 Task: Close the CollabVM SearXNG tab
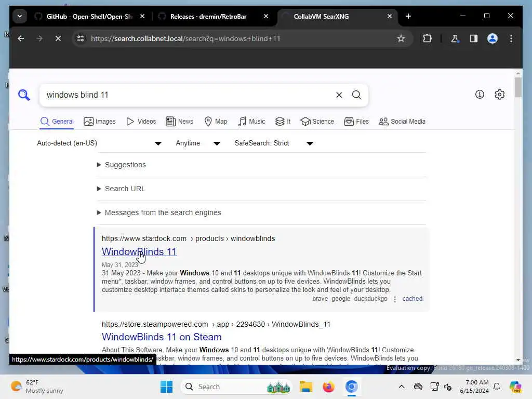pos(390,16)
